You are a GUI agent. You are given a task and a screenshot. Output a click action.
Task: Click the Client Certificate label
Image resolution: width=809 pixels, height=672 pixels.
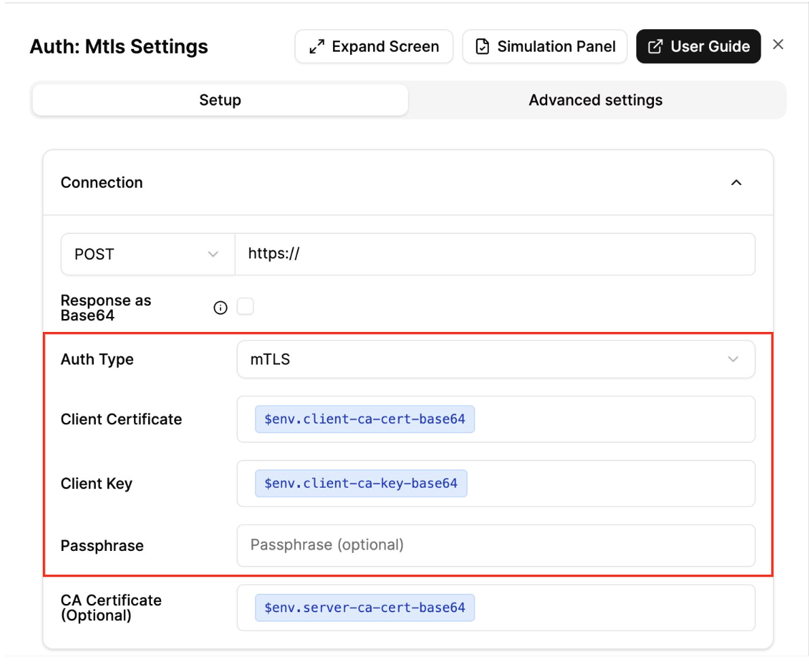[121, 419]
